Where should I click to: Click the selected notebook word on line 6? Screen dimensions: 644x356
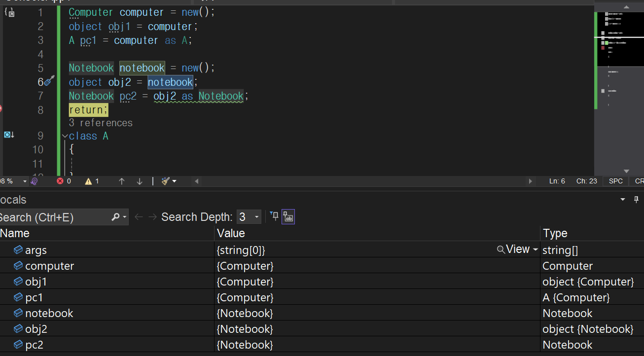click(170, 82)
